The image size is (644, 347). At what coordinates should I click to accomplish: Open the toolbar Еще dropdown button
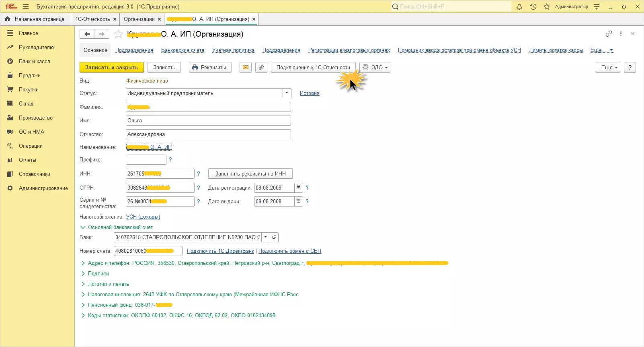[608, 68]
